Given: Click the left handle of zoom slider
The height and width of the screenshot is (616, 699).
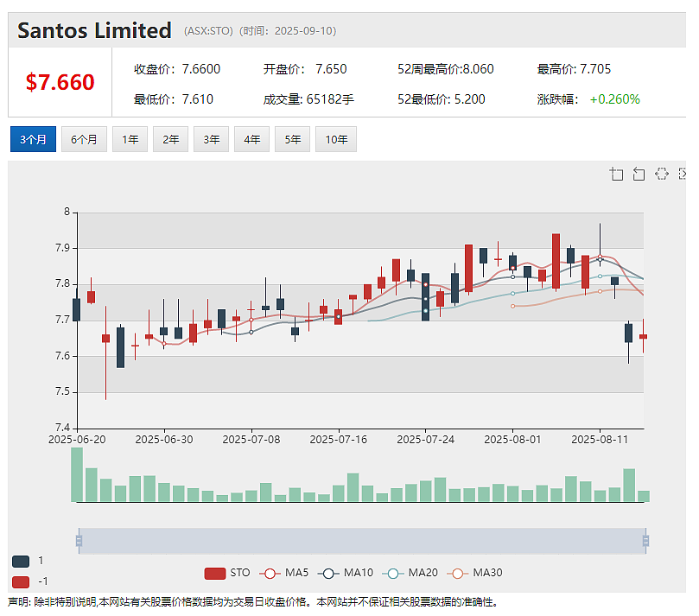Looking at the screenshot, I should (79, 541).
